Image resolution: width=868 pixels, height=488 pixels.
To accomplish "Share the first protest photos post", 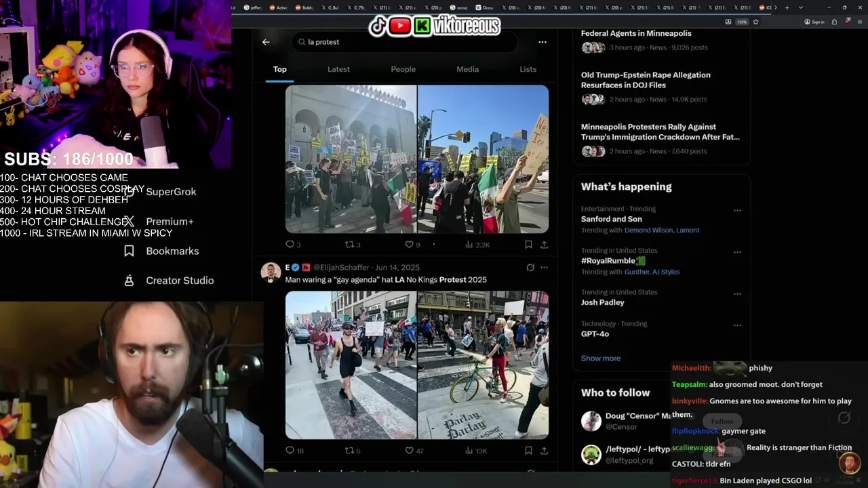I will pyautogui.click(x=544, y=245).
